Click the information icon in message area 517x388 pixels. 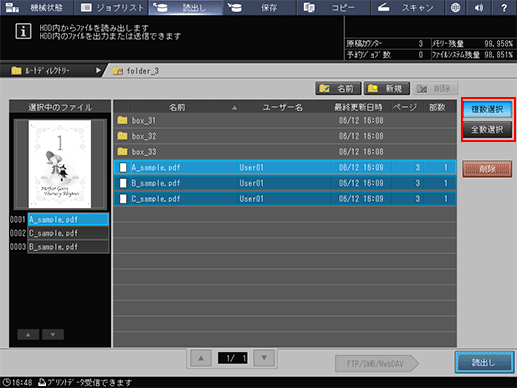23,31
